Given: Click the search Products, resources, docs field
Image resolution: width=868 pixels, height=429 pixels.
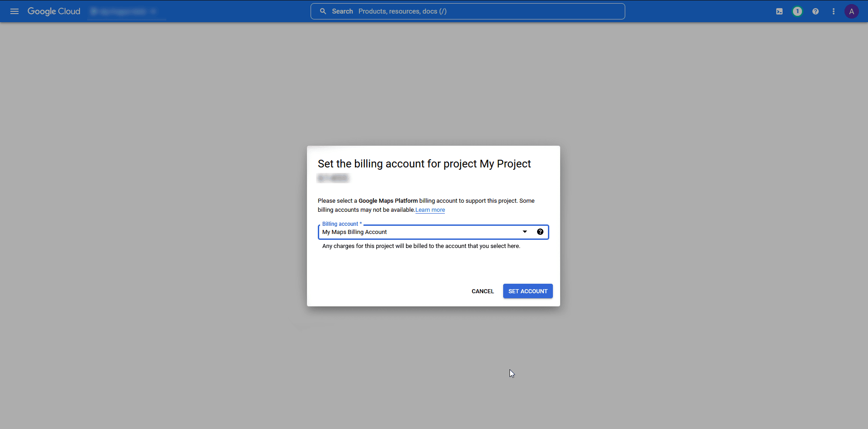Looking at the screenshot, I should [x=468, y=11].
